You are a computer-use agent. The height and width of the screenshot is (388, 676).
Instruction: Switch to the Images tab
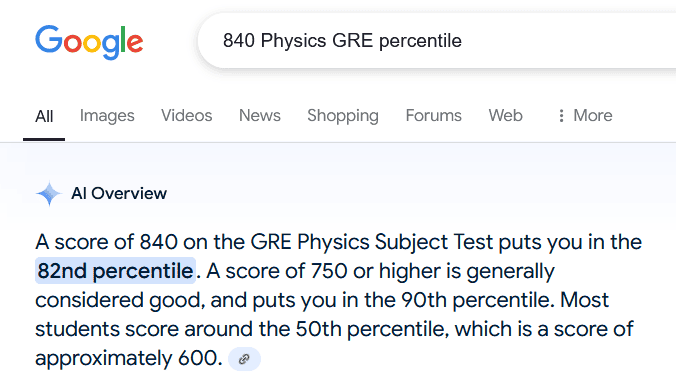click(x=107, y=116)
